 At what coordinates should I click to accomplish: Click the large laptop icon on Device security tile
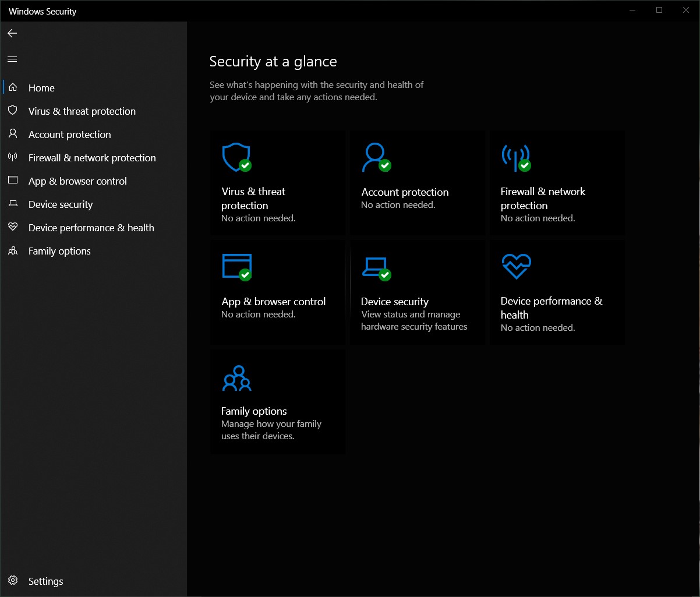pos(376,269)
